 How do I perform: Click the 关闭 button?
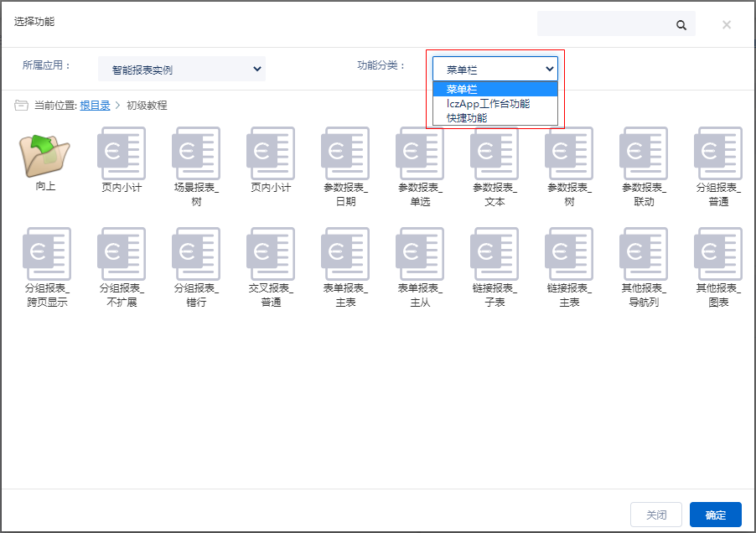point(656,515)
